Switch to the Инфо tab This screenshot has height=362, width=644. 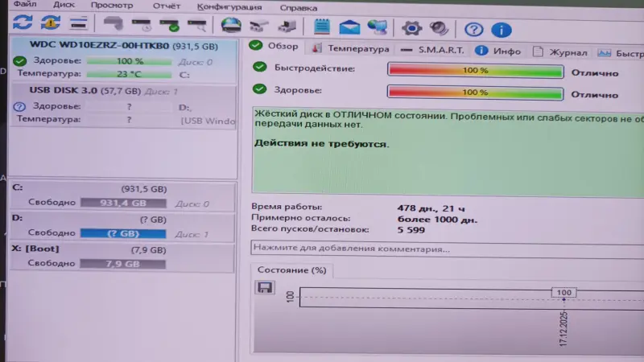(x=497, y=51)
